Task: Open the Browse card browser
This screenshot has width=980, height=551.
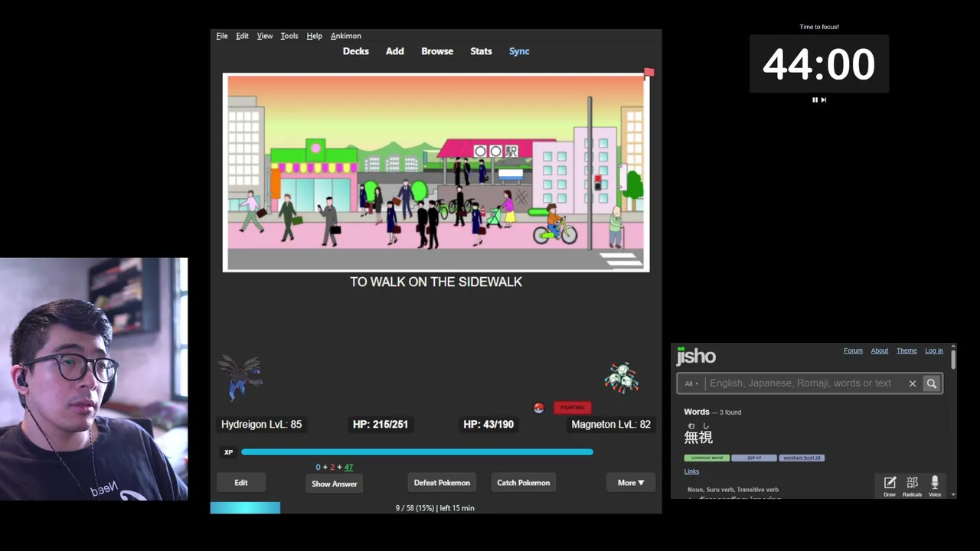Action: (x=437, y=51)
